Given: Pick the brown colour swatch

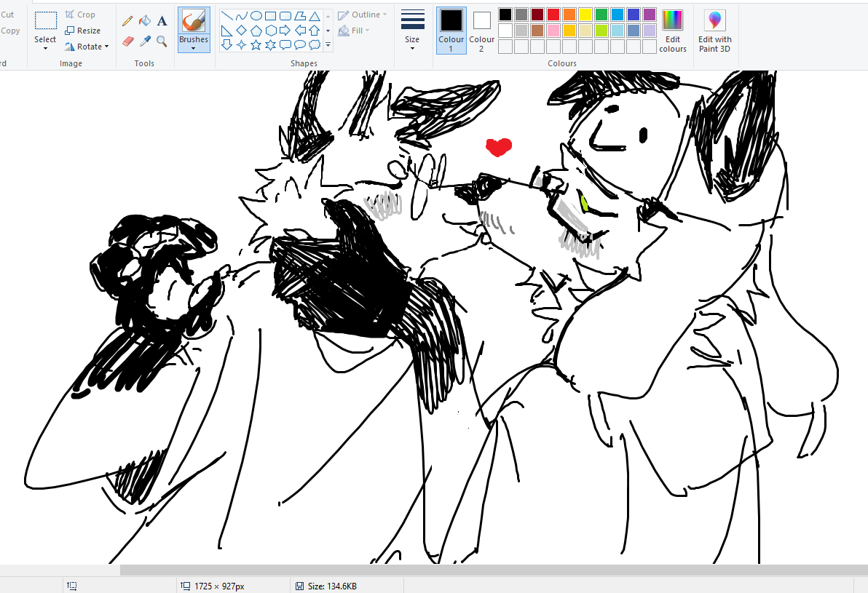Looking at the screenshot, I should pyautogui.click(x=537, y=31).
